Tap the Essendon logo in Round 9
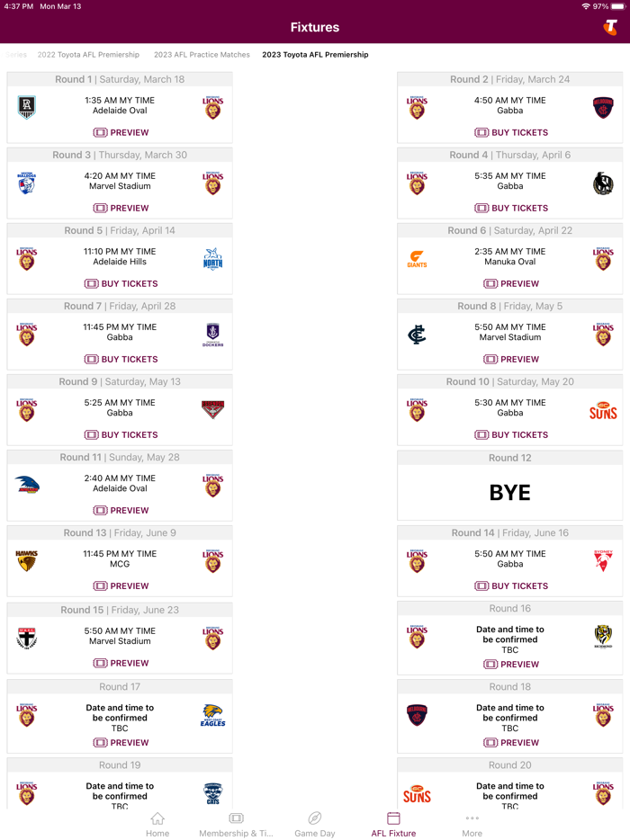Screen dimensions: 630x840 (x=212, y=409)
